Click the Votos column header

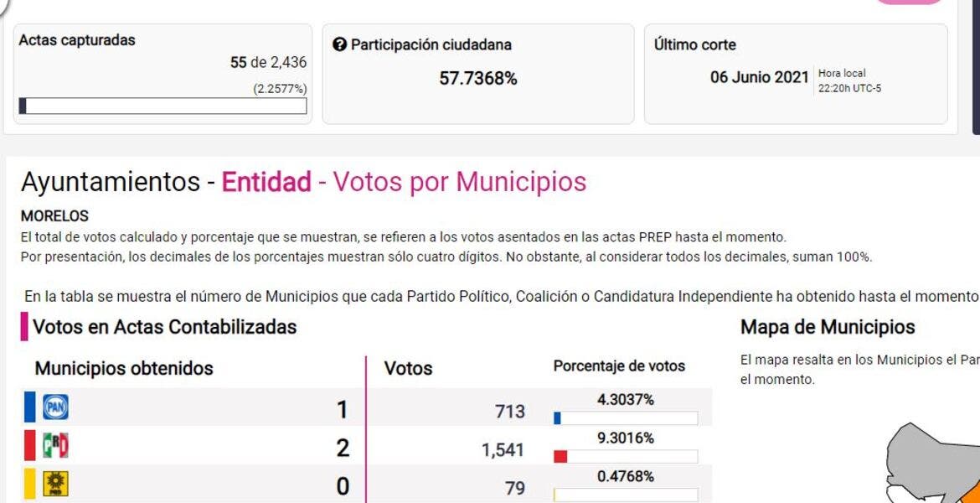[x=408, y=368]
